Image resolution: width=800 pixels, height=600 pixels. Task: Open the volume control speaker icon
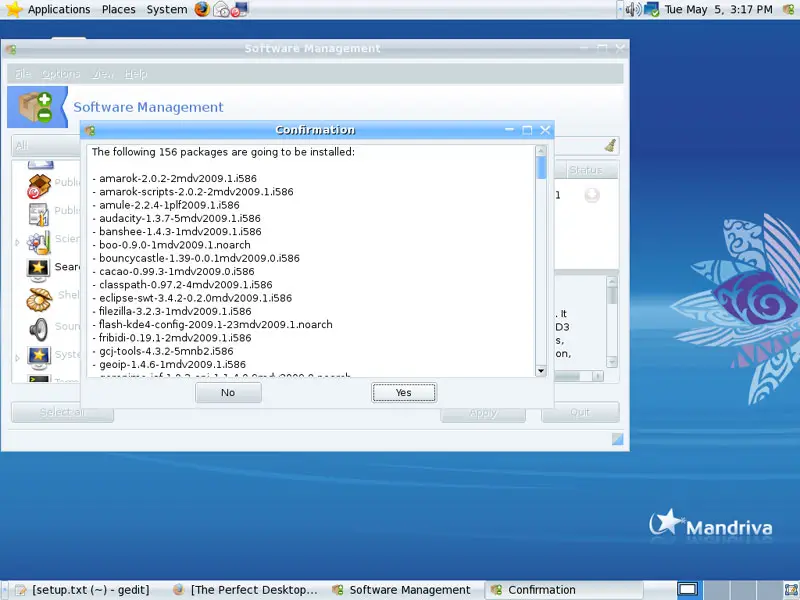point(633,9)
